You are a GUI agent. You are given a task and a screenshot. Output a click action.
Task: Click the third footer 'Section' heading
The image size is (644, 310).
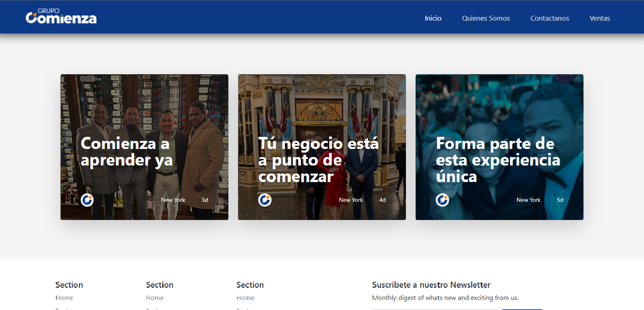[250, 285]
